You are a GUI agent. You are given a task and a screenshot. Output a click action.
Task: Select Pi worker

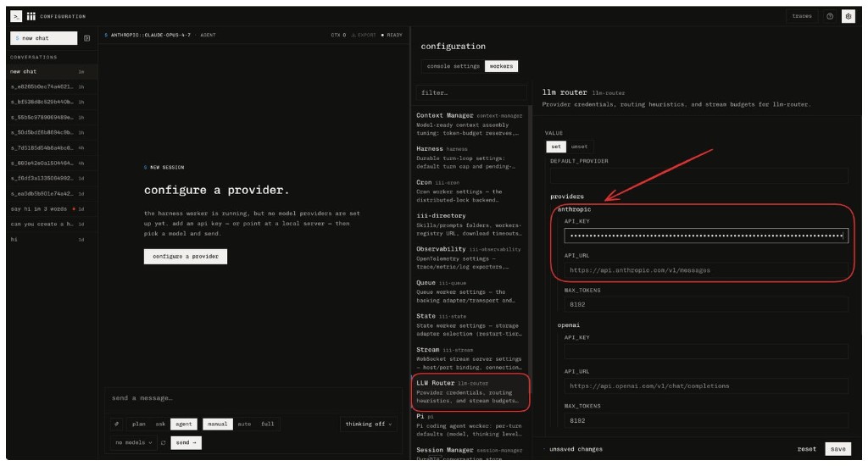(x=470, y=425)
